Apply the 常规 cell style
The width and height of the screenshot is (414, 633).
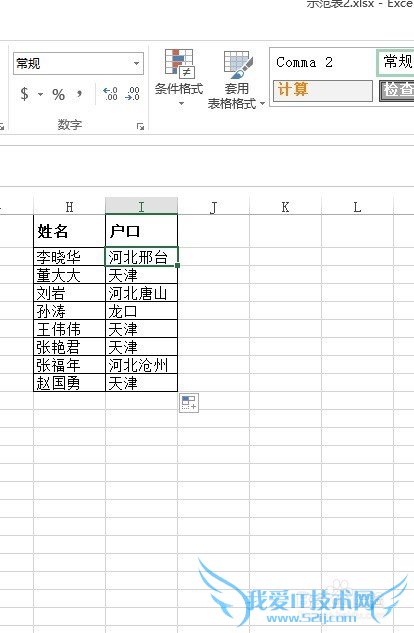point(396,62)
